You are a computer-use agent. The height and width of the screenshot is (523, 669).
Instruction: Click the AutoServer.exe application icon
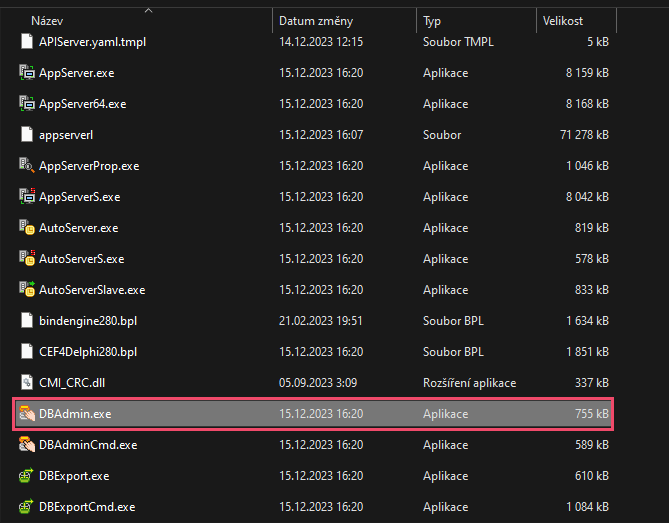tap(27, 227)
